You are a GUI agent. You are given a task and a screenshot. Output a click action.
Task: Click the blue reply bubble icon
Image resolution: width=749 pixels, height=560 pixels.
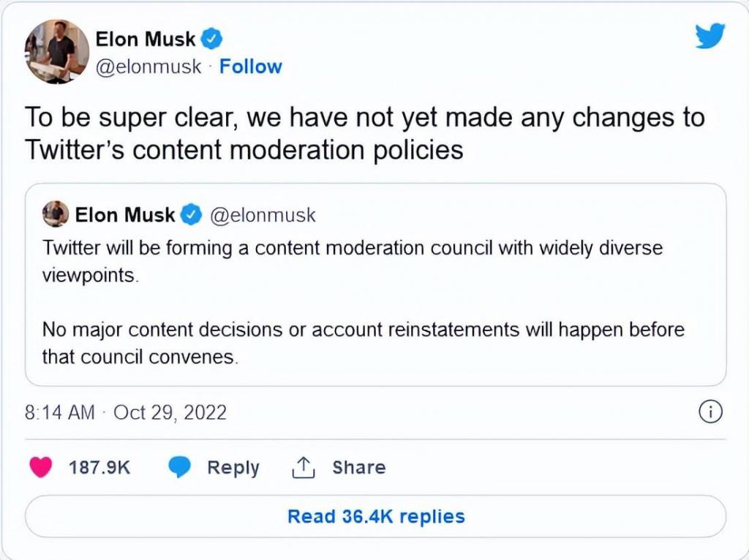point(180,467)
